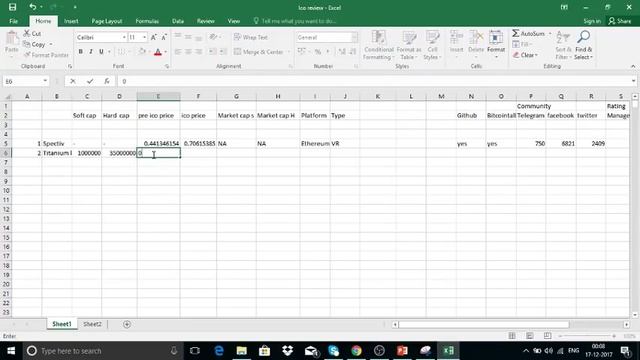Viewport: 640px width, 360px height.
Task: Cancel the cell entry with the X button
Action: [x=73, y=81]
